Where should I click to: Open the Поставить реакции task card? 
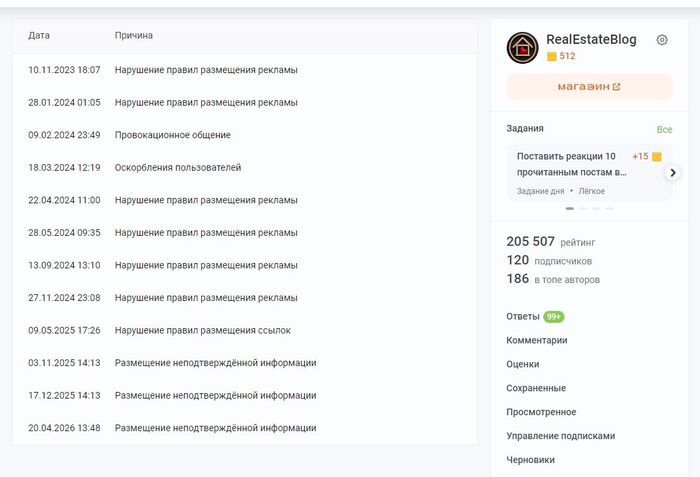point(589,172)
